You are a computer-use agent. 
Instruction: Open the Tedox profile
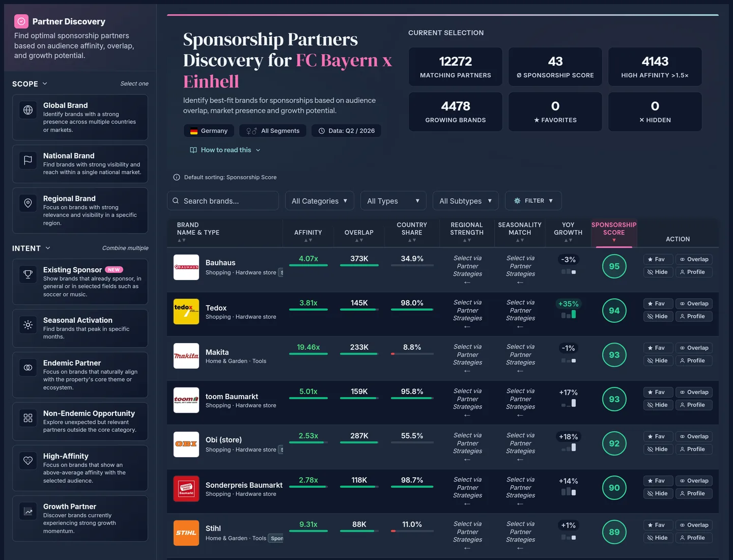693,316
